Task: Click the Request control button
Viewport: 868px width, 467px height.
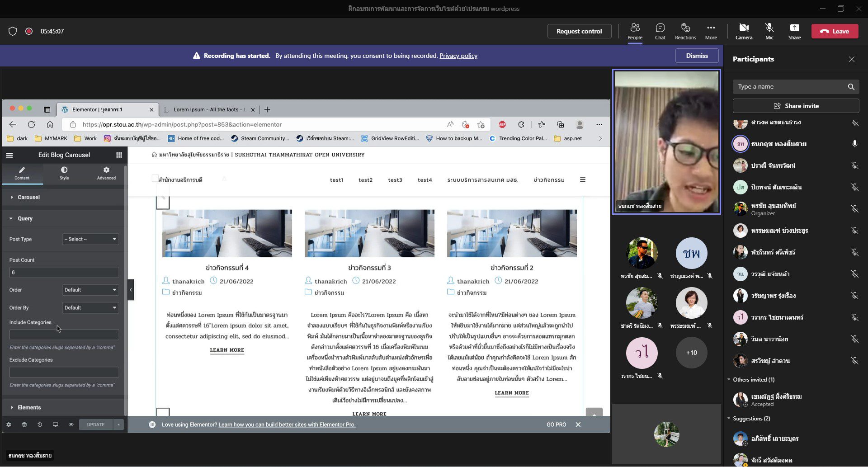Action: pyautogui.click(x=579, y=31)
